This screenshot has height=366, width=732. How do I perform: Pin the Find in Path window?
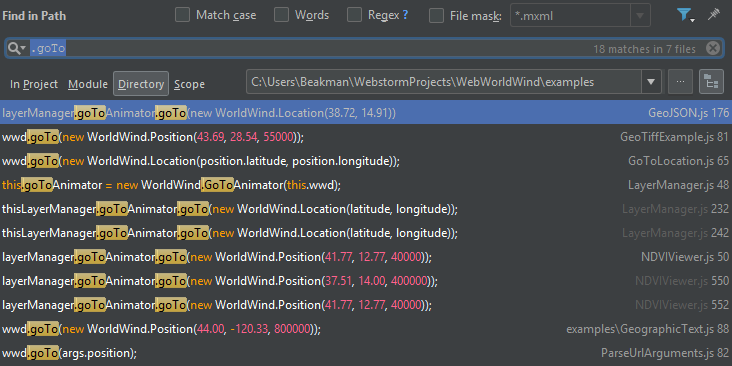(713, 15)
